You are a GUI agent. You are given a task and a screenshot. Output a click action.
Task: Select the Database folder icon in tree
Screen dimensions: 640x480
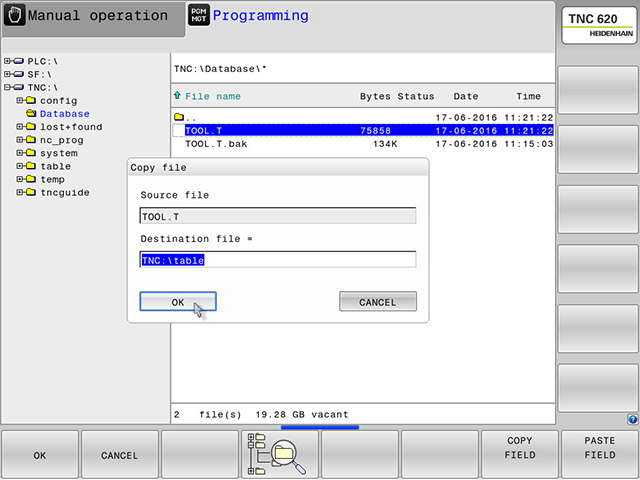31,114
